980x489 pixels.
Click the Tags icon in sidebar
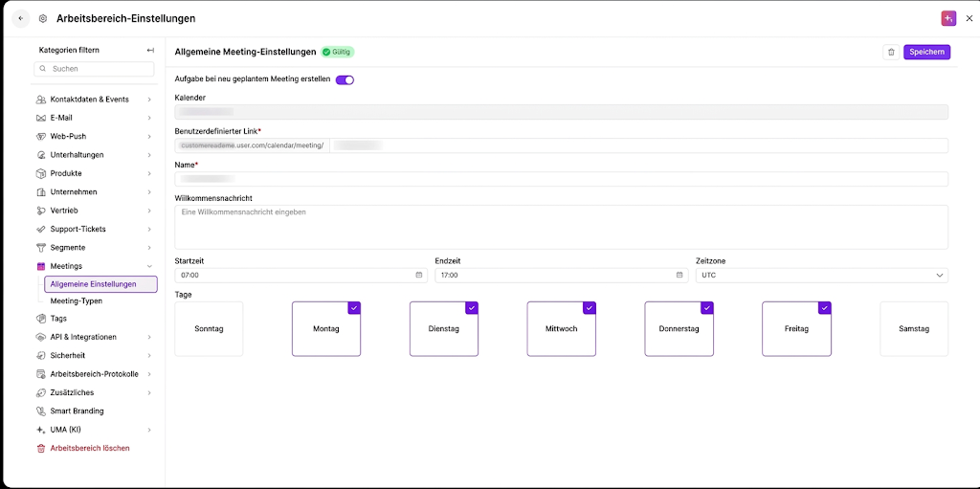pyautogui.click(x=41, y=319)
